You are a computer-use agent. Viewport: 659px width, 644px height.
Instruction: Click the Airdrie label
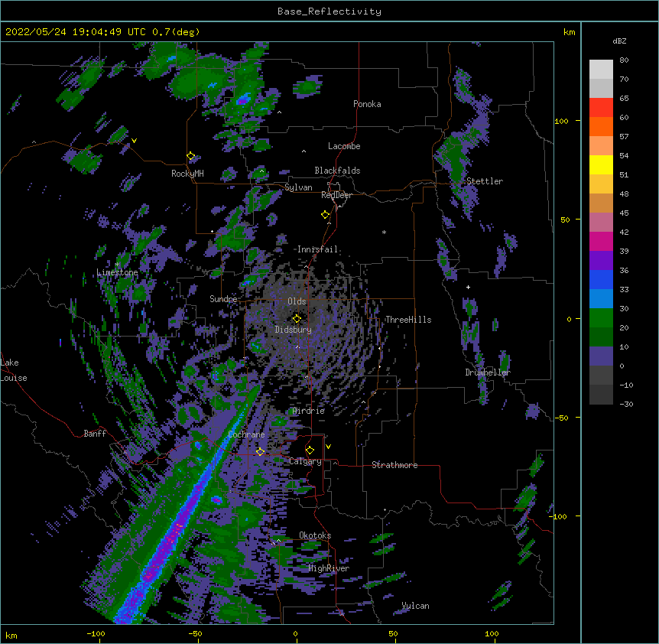click(309, 411)
